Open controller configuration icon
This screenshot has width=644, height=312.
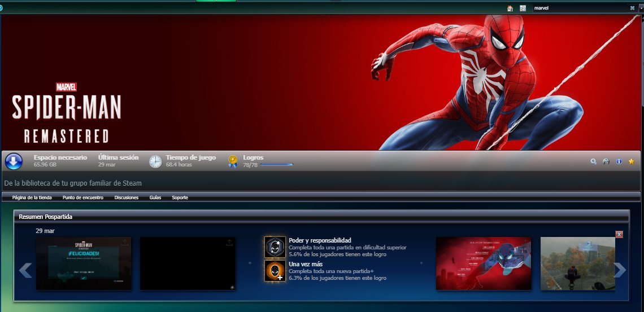606,161
